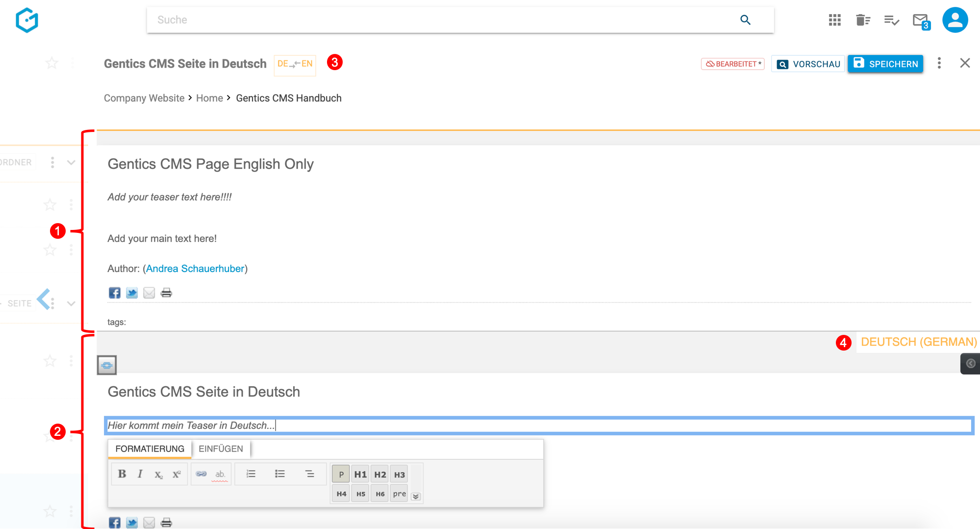
Task: Select the P paragraph style
Action: click(x=341, y=474)
